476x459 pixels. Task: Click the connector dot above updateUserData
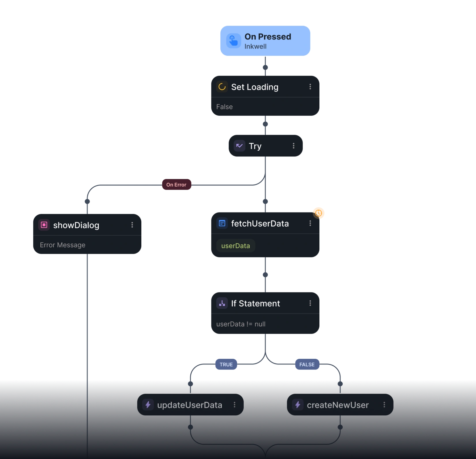click(190, 384)
